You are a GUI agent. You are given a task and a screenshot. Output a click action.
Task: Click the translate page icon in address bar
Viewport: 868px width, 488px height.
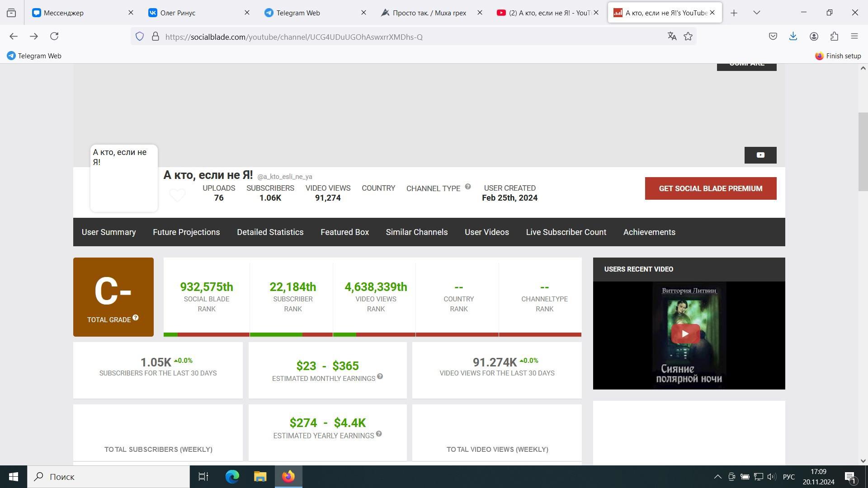coord(672,37)
